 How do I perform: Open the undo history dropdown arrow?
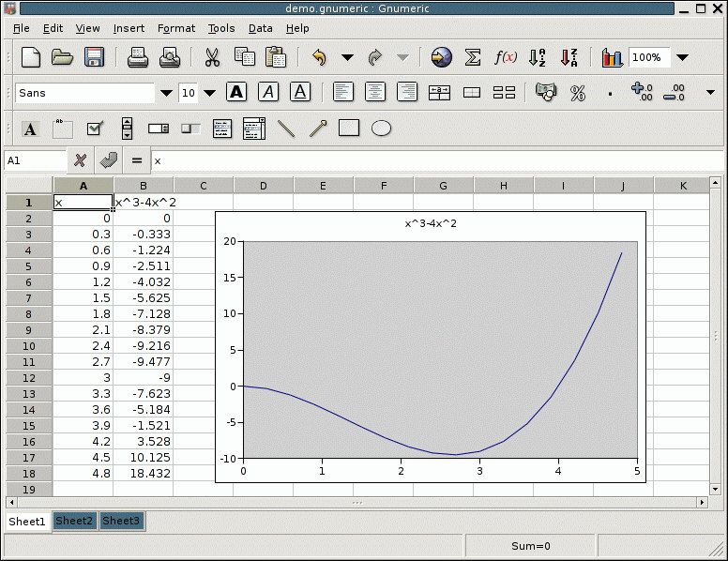pos(347,58)
